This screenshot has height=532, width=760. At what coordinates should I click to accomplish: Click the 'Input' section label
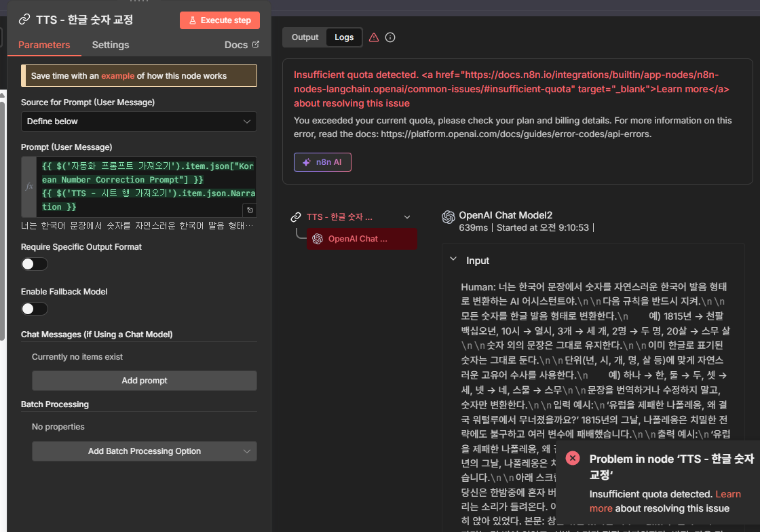[x=478, y=261]
